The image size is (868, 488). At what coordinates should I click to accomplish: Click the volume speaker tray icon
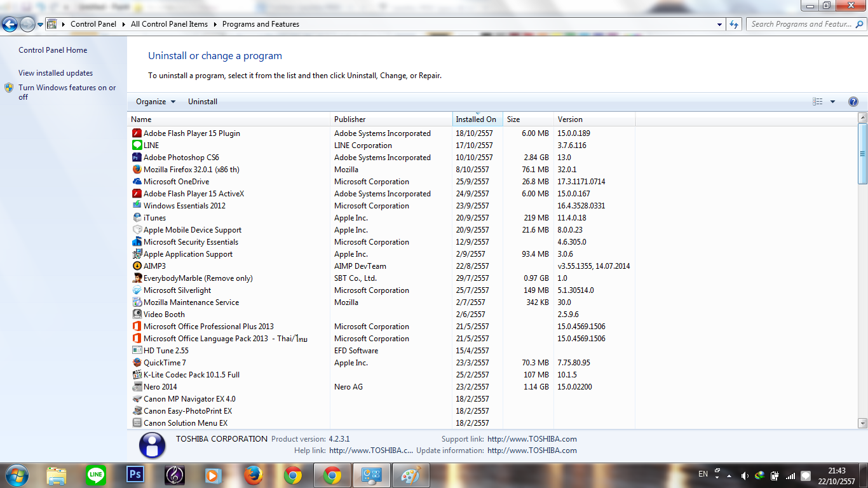744,475
